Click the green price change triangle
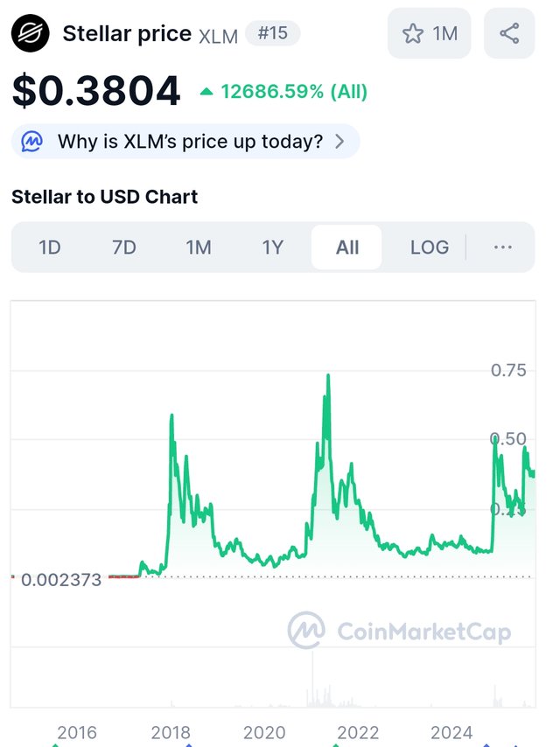The height and width of the screenshot is (747, 560). click(206, 92)
